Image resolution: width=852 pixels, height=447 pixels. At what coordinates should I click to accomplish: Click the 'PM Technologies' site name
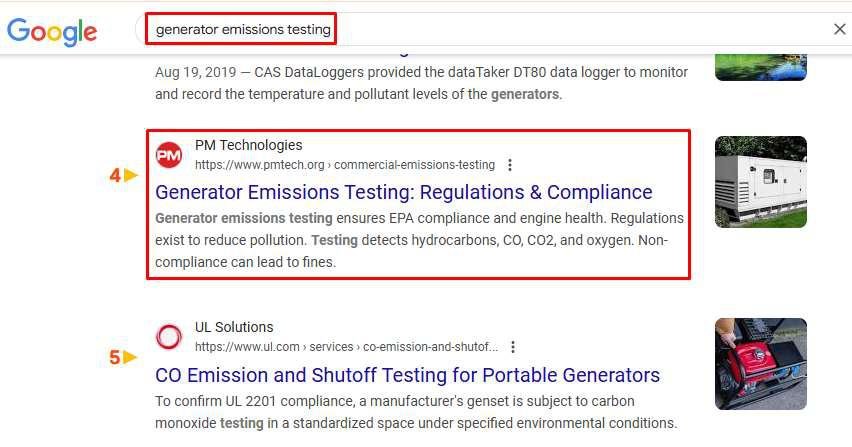coord(248,145)
